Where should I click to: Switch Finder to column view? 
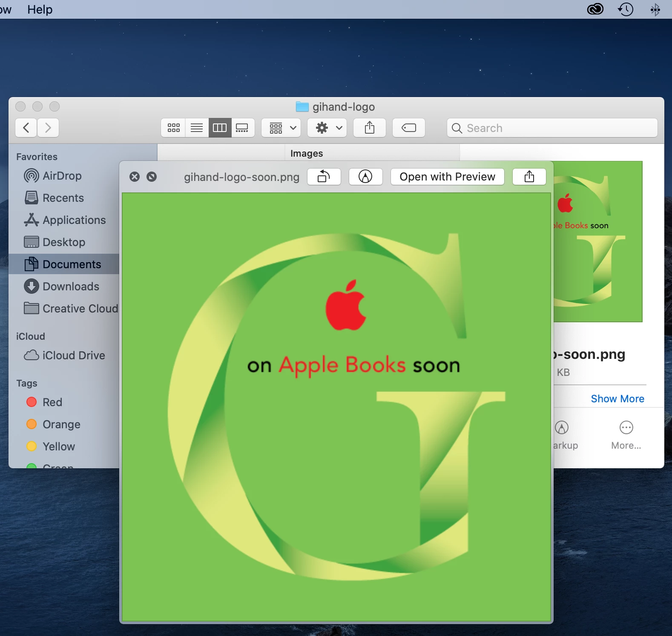[x=220, y=128]
